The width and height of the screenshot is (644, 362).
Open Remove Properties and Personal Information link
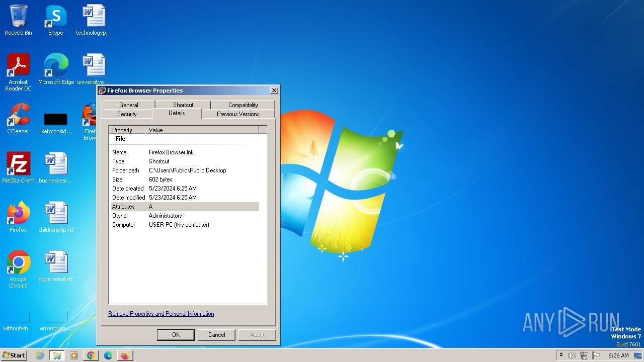coord(161,314)
